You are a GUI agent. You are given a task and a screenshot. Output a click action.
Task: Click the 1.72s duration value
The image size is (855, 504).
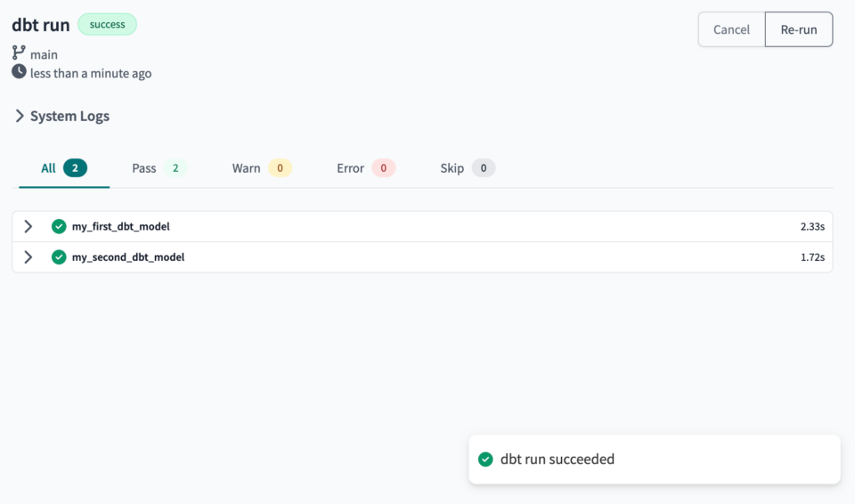812,257
